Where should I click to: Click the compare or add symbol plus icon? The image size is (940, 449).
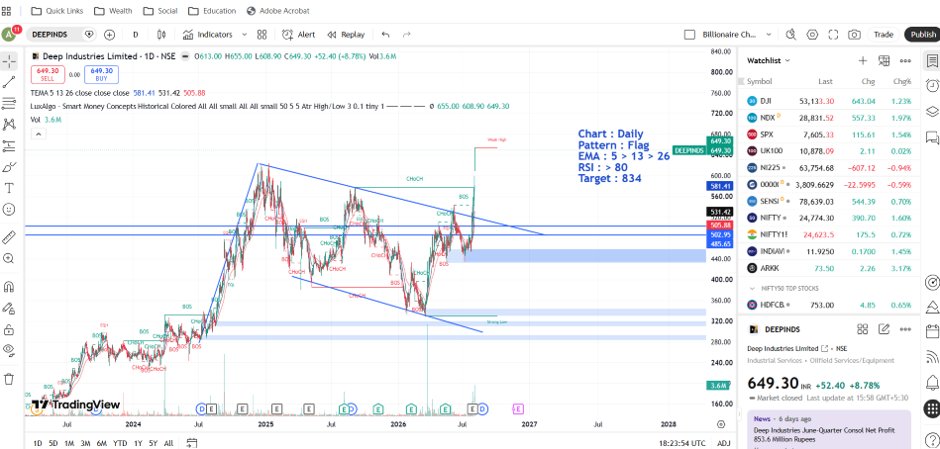[x=110, y=34]
